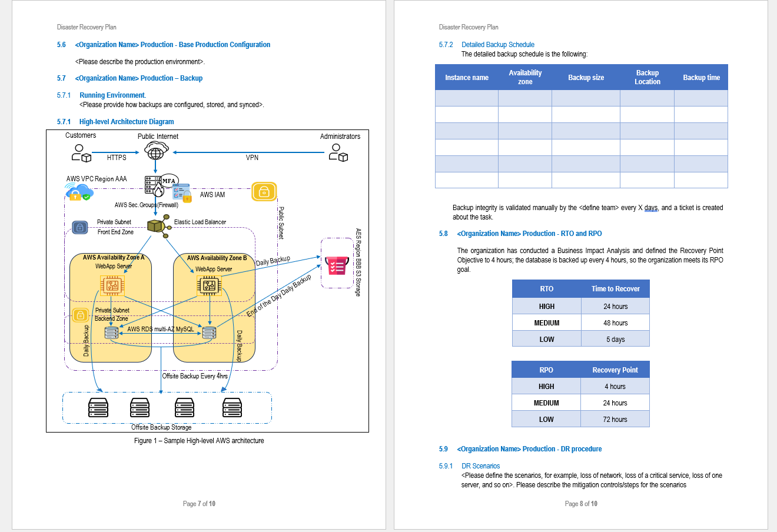
Task: Select the Customers person icon
Action: tap(81, 154)
